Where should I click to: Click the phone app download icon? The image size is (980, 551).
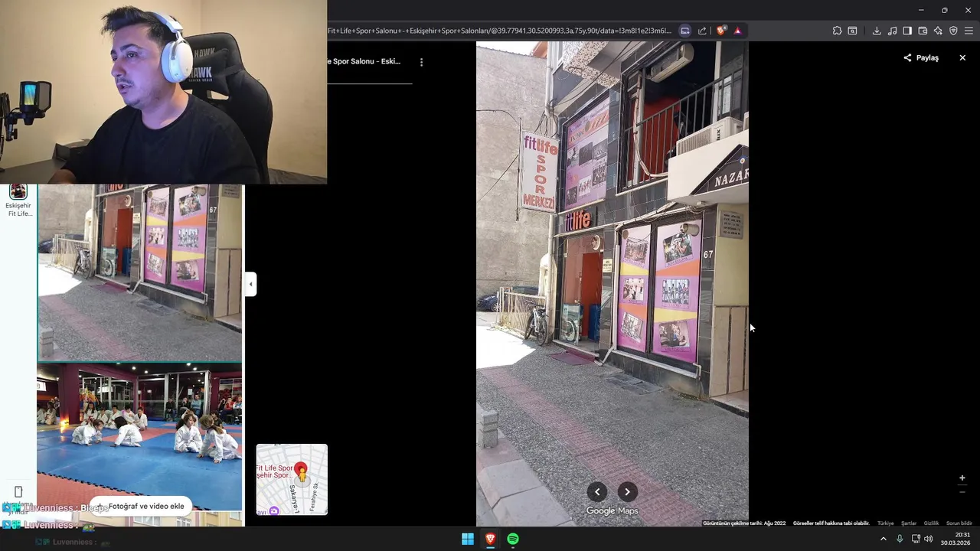point(18,491)
